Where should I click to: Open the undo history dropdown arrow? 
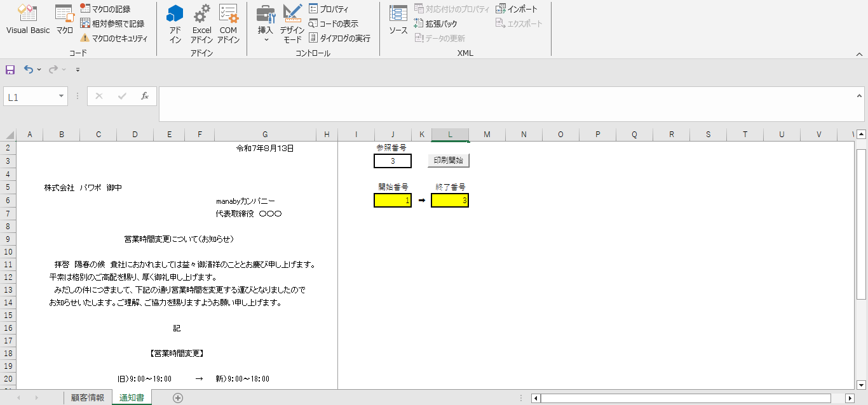pos(39,70)
